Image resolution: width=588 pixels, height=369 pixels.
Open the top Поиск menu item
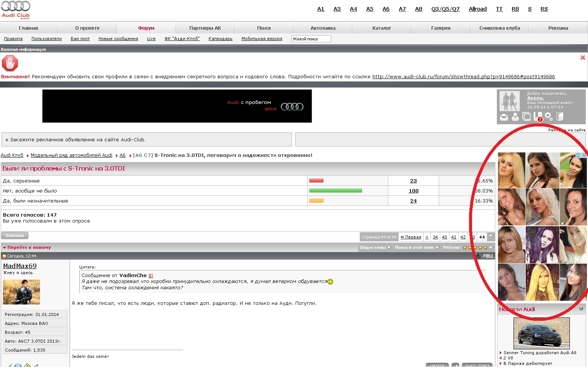coord(264,28)
